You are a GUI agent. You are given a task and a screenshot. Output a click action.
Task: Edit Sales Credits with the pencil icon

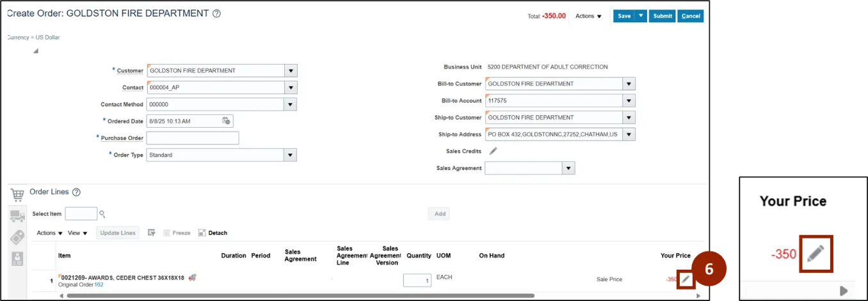(x=493, y=151)
